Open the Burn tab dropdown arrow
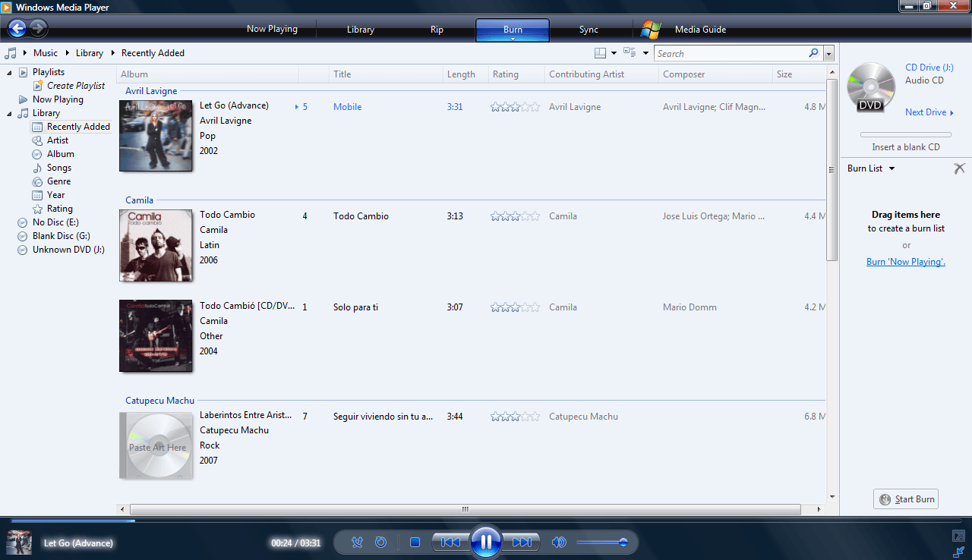The width and height of the screenshot is (972, 560). coord(513,38)
